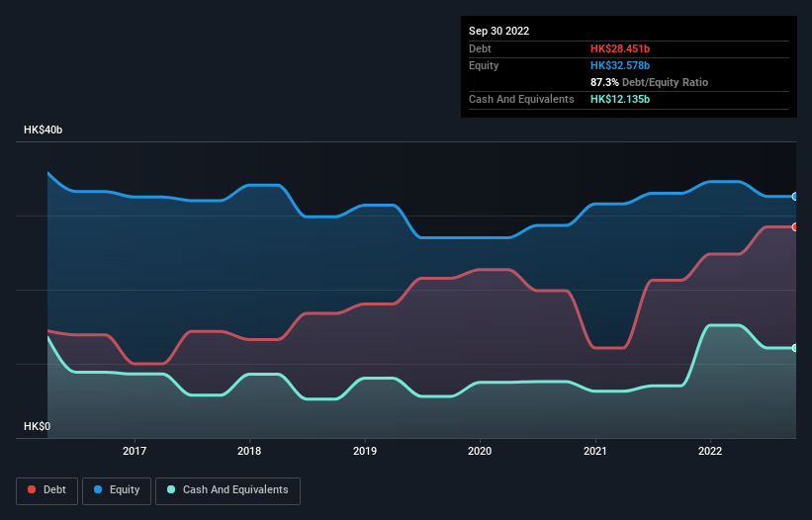This screenshot has width=812, height=520.
Task: Toggle Cash And Equivalents legend button
Action: (x=227, y=490)
